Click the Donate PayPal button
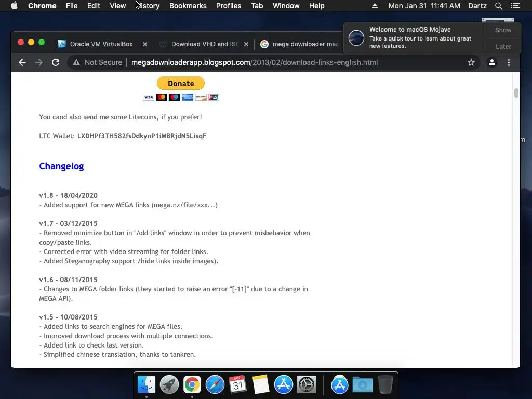 181,84
